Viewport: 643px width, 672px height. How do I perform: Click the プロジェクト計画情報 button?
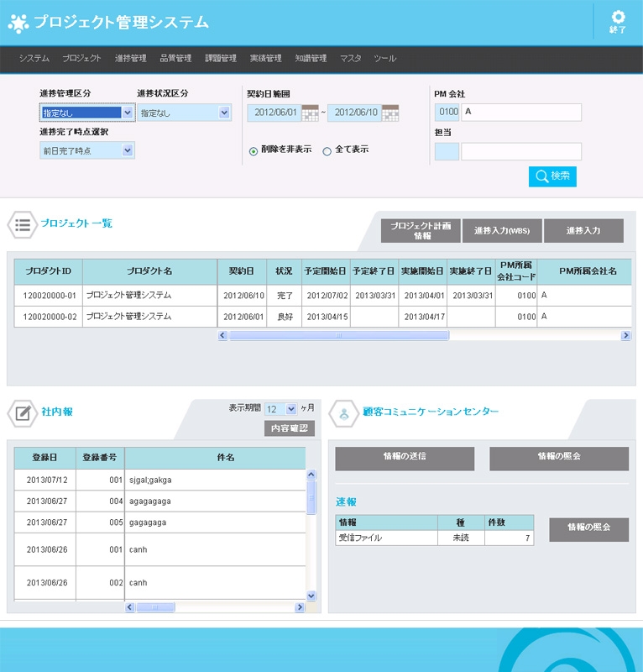click(x=421, y=230)
